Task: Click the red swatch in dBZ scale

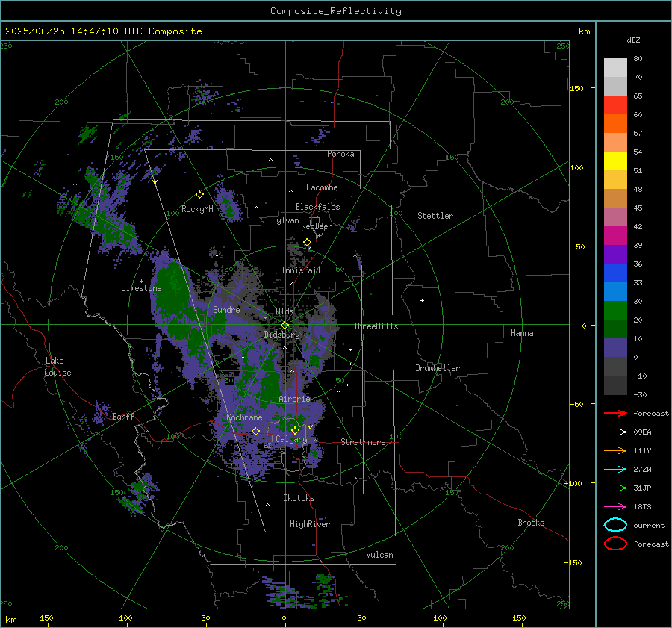Action: coord(615,105)
